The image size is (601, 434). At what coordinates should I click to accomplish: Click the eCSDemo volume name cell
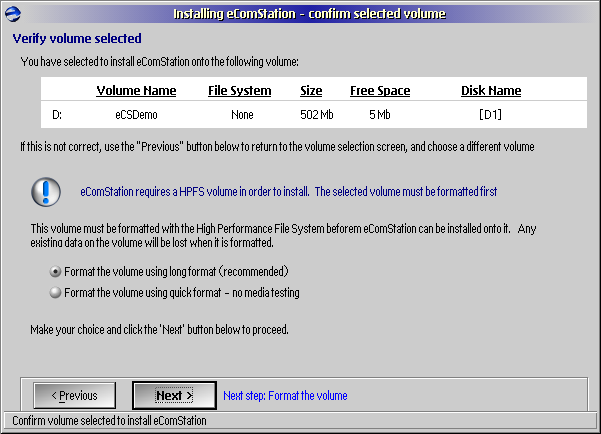tap(136, 115)
